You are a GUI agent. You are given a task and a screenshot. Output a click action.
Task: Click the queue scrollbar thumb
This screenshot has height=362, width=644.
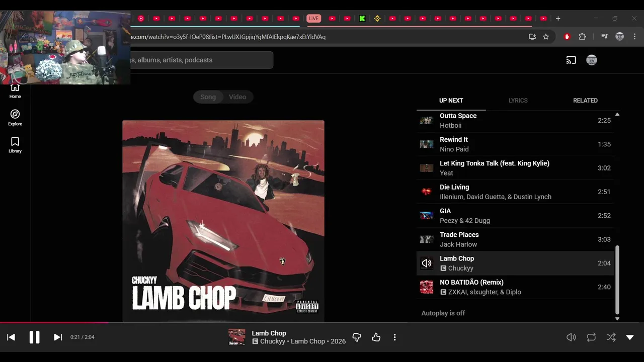click(x=617, y=280)
